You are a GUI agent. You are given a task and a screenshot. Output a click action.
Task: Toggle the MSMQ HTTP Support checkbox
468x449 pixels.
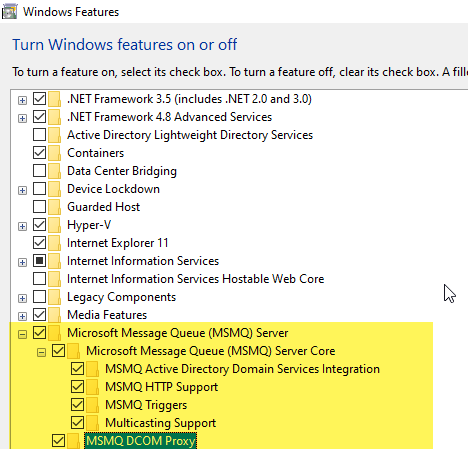[x=77, y=387]
